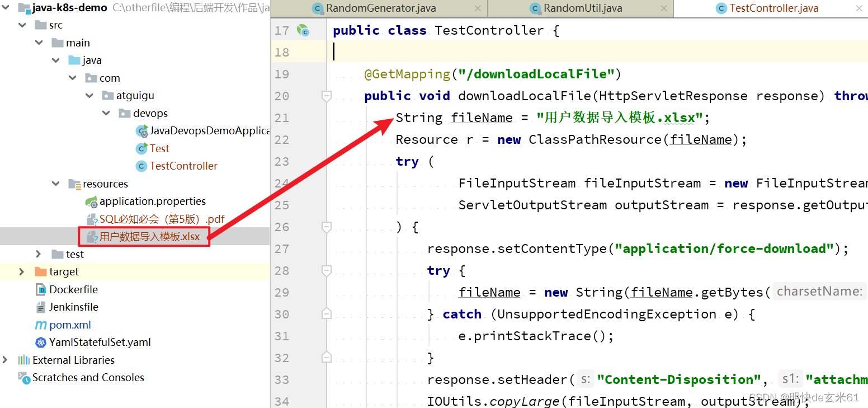Click the main folder icon
The width and height of the screenshot is (868, 408).
pyautogui.click(x=57, y=43)
